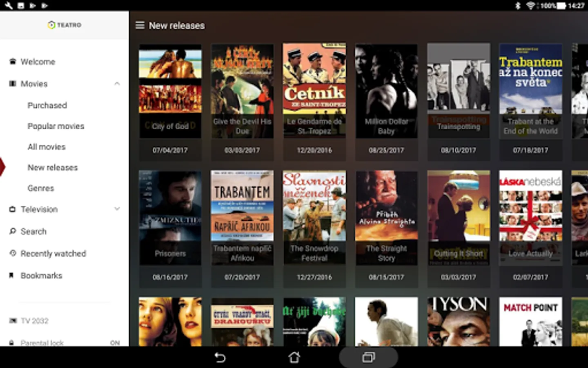Tap the Android back button
This screenshot has height=368, width=588.
click(x=220, y=358)
